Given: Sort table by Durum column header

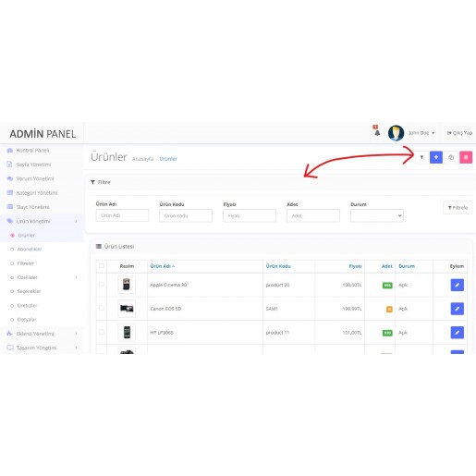Looking at the screenshot, I should coord(407,266).
